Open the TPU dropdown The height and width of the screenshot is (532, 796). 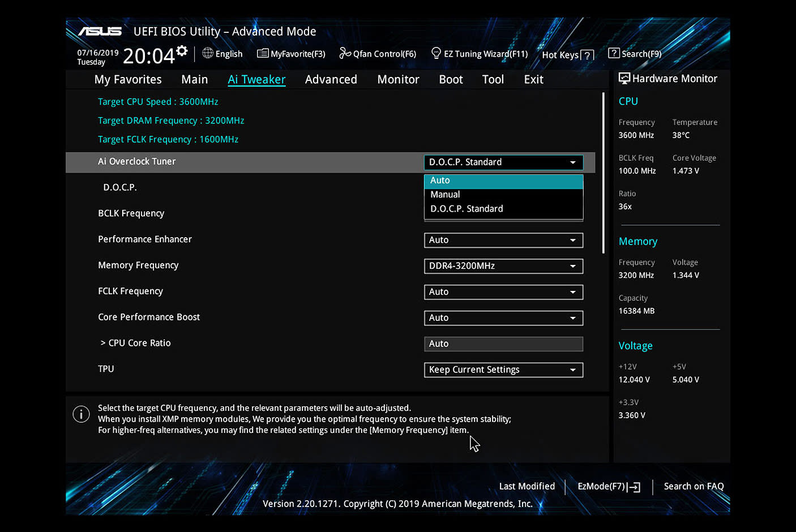[503, 370]
